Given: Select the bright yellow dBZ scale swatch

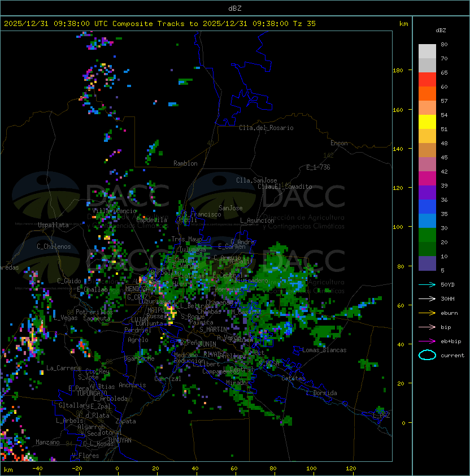Looking at the screenshot, I should click(x=427, y=122).
